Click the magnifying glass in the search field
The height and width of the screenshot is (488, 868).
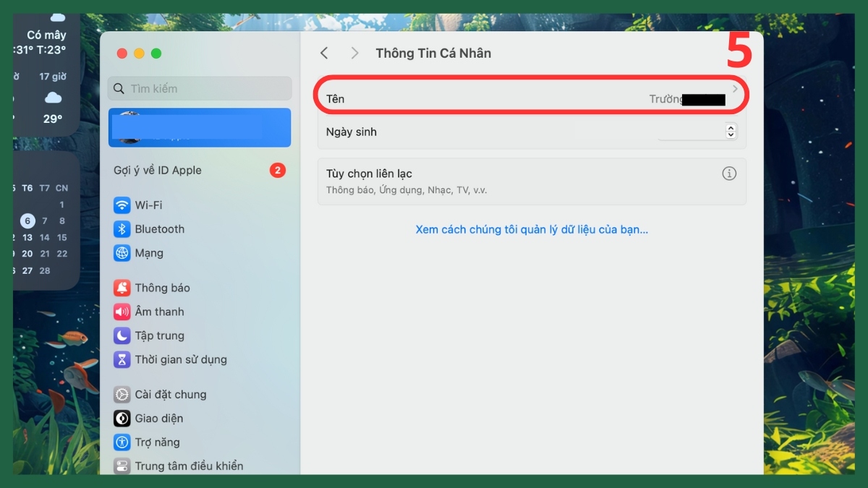(119, 88)
